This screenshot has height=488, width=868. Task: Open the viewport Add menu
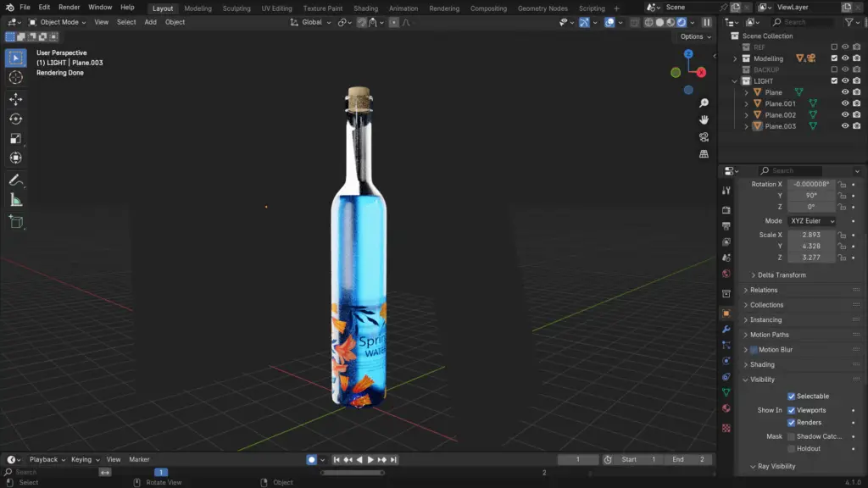pos(150,22)
